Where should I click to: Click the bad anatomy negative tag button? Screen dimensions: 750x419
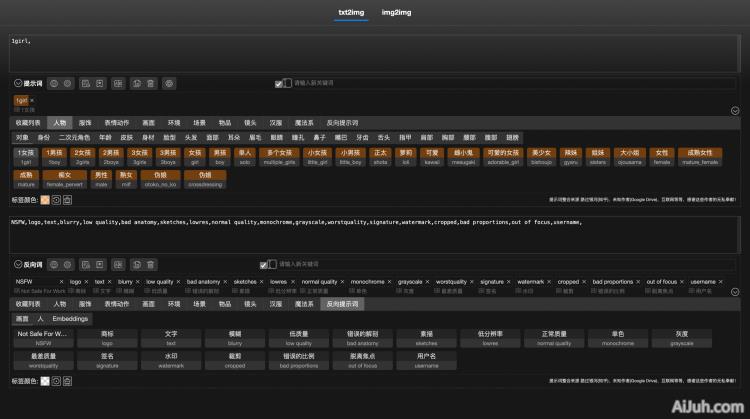363,338
